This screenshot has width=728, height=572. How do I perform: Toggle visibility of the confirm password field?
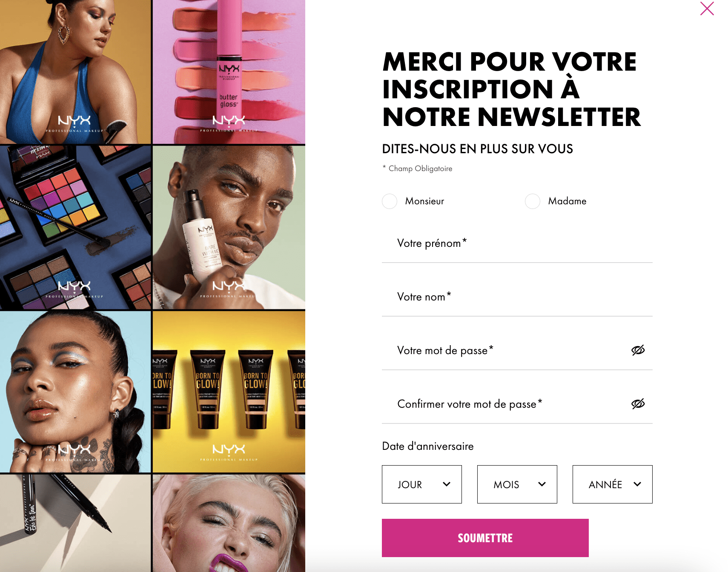638,404
